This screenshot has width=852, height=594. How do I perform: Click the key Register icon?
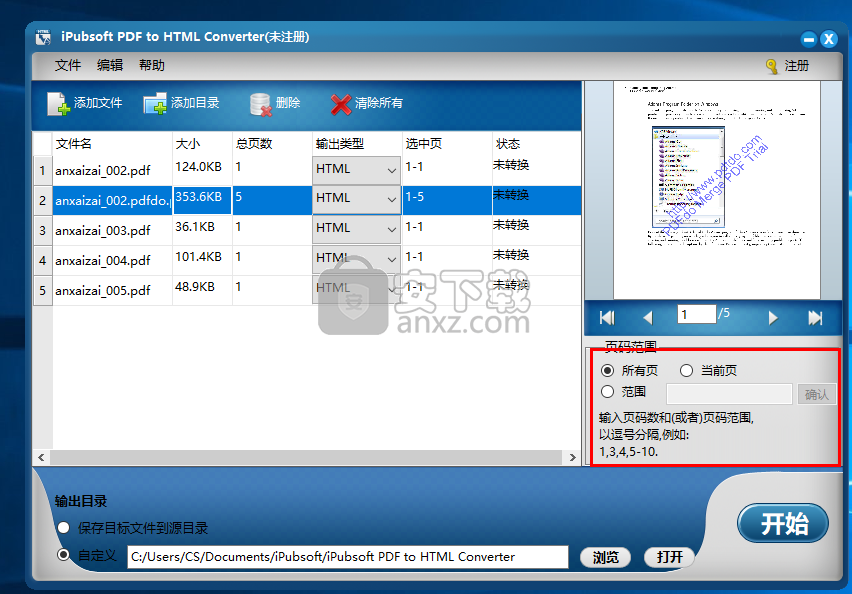coord(772,66)
